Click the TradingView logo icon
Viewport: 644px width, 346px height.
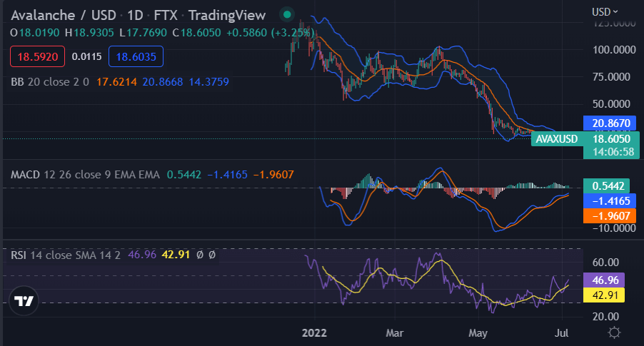tap(24, 301)
